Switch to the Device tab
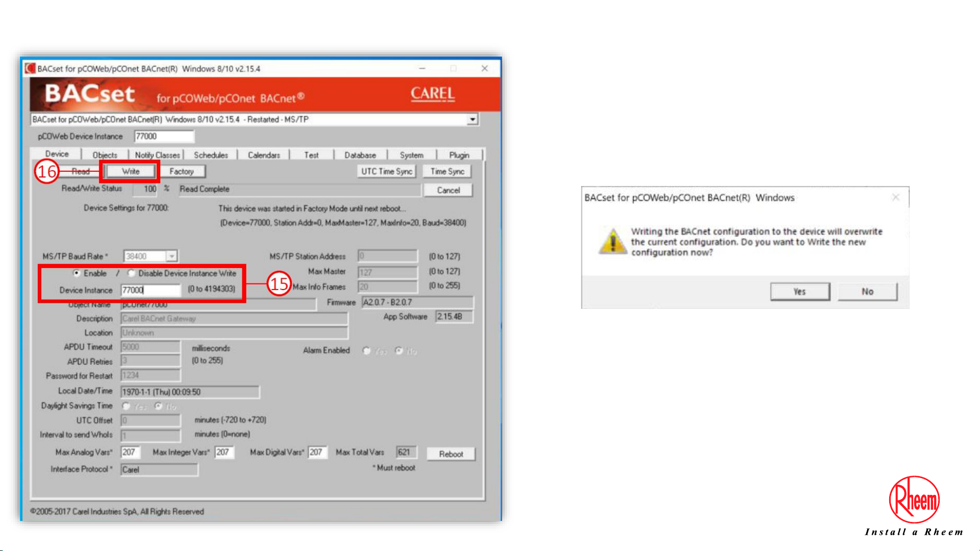The image size is (980, 551). tap(57, 154)
